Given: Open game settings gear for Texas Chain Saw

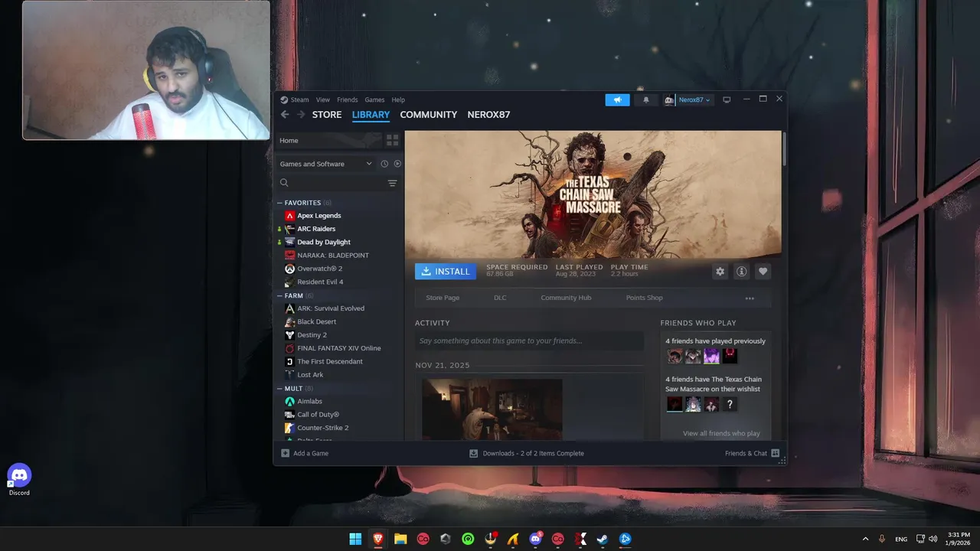Looking at the screenshot, I should (720, 272).
